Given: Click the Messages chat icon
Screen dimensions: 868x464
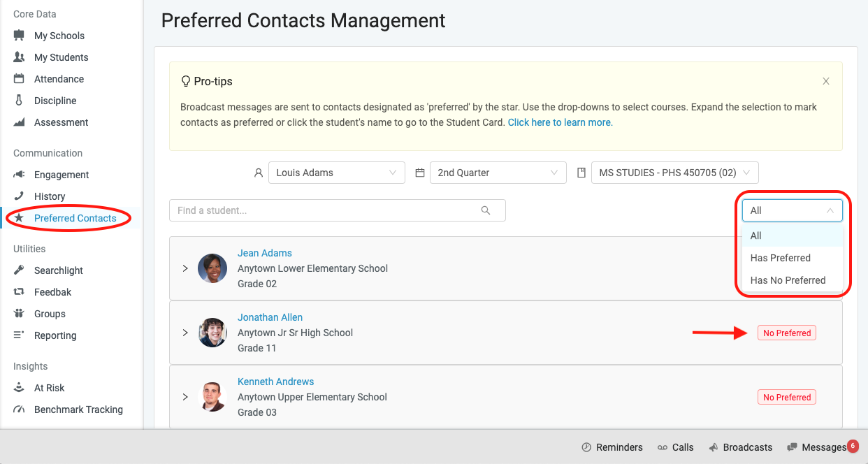Looking at the screenshot, I should [793, 447].
